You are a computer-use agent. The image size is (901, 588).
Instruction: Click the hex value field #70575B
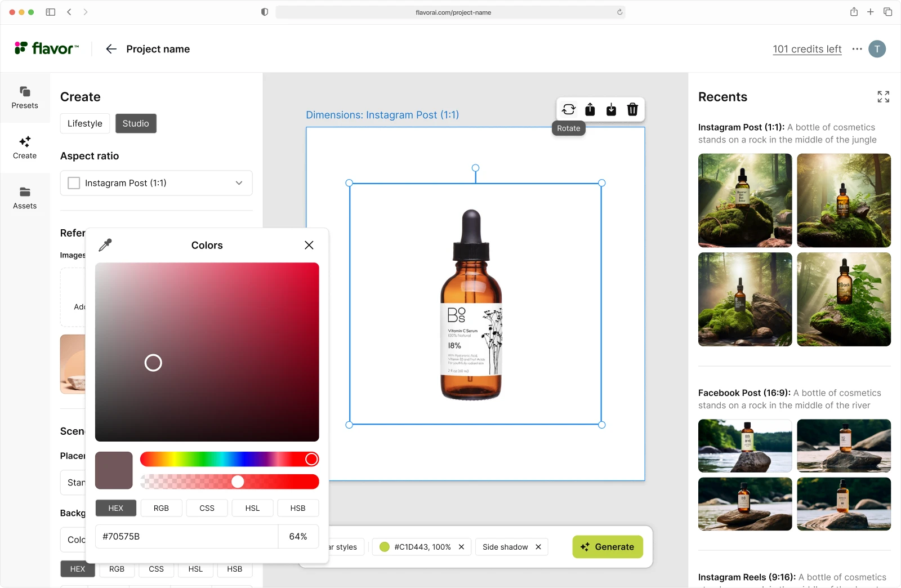[186, 537]
